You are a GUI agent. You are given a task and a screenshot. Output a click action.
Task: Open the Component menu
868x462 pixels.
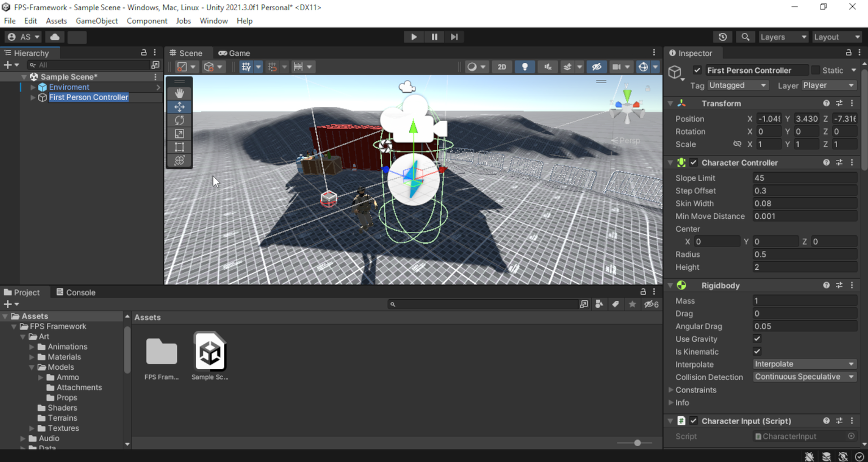(x=147, y=21)
